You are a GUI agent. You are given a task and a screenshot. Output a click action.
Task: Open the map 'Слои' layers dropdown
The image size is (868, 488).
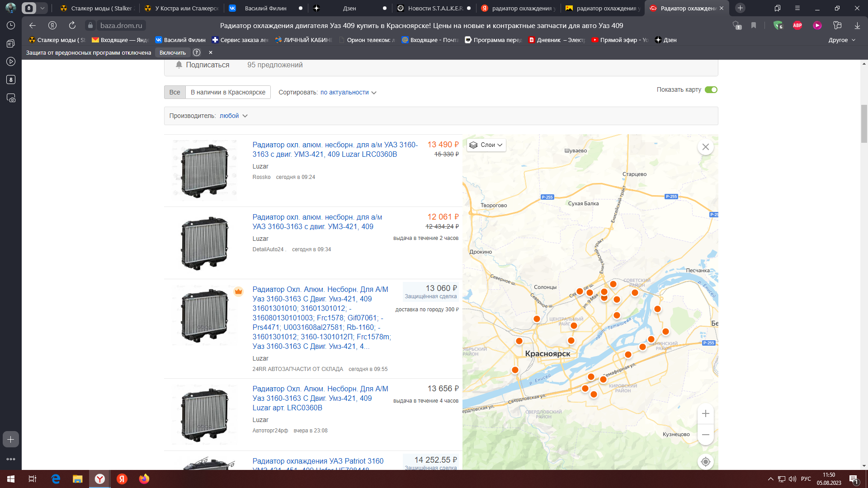point(486,145)
